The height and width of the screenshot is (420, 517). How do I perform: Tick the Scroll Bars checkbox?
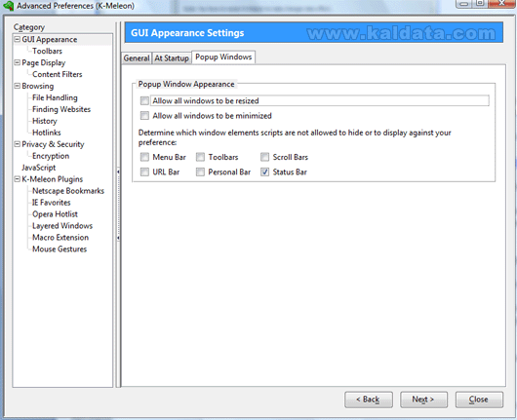[264, 157]
